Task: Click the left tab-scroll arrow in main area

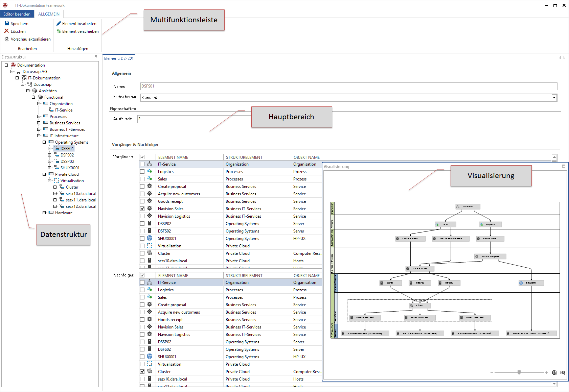Action: tap(560, 58)
